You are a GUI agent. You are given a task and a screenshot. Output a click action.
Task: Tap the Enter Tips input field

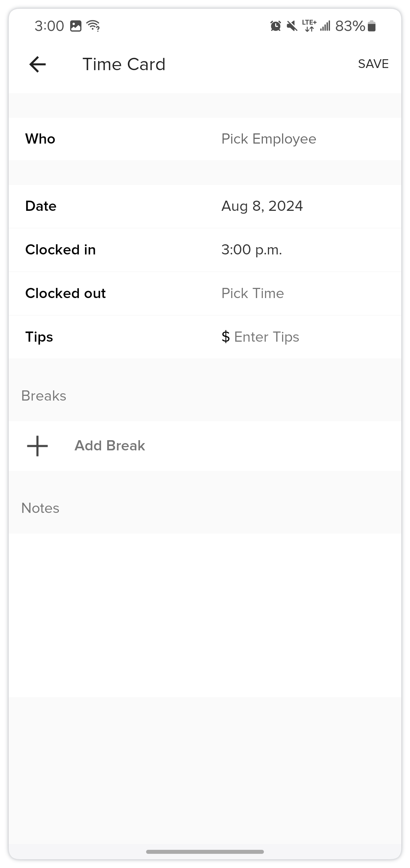(x=266, y=337)
